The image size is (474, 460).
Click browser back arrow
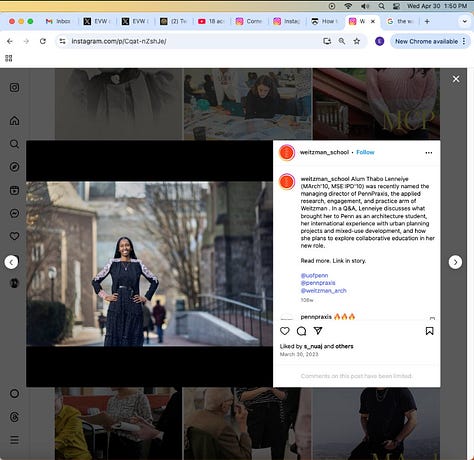[10, 41]
